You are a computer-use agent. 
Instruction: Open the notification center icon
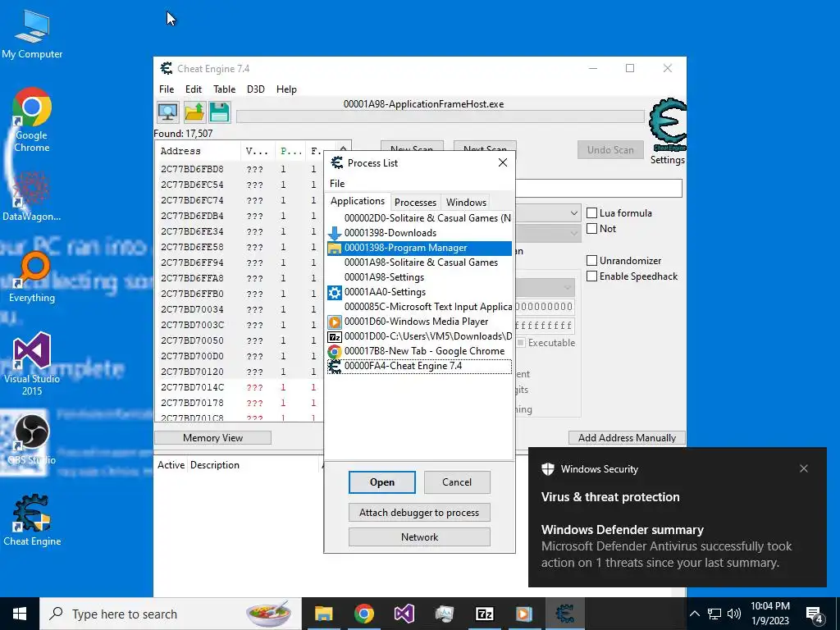click(x=815, y=614)
